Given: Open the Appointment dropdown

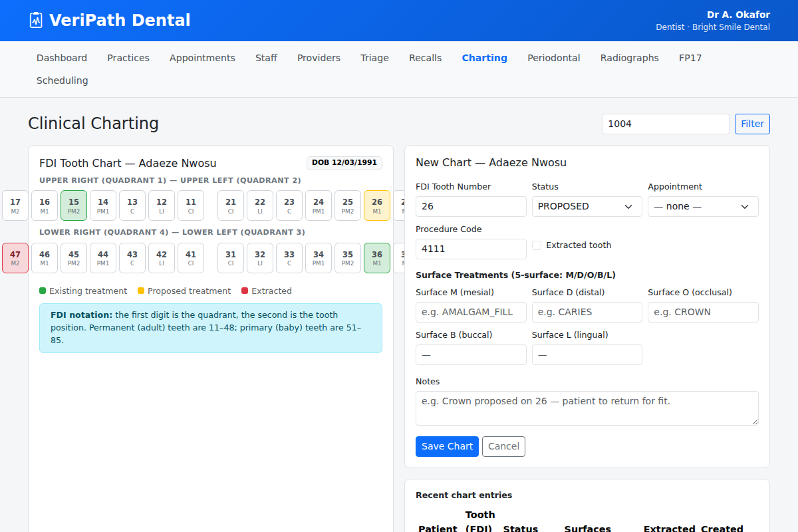Looking at the screenshot, I should pyautogui.click(x=703, y=206).
